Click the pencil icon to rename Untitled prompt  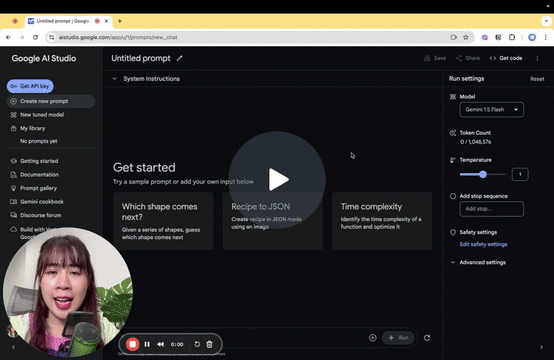179,58
